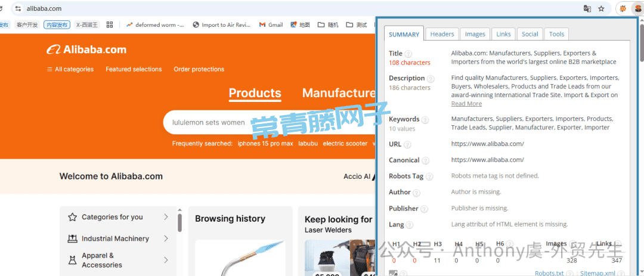Click the Links count 347
Image resolution: width=644 pixels, height=276 pixels.
(617, 261)
